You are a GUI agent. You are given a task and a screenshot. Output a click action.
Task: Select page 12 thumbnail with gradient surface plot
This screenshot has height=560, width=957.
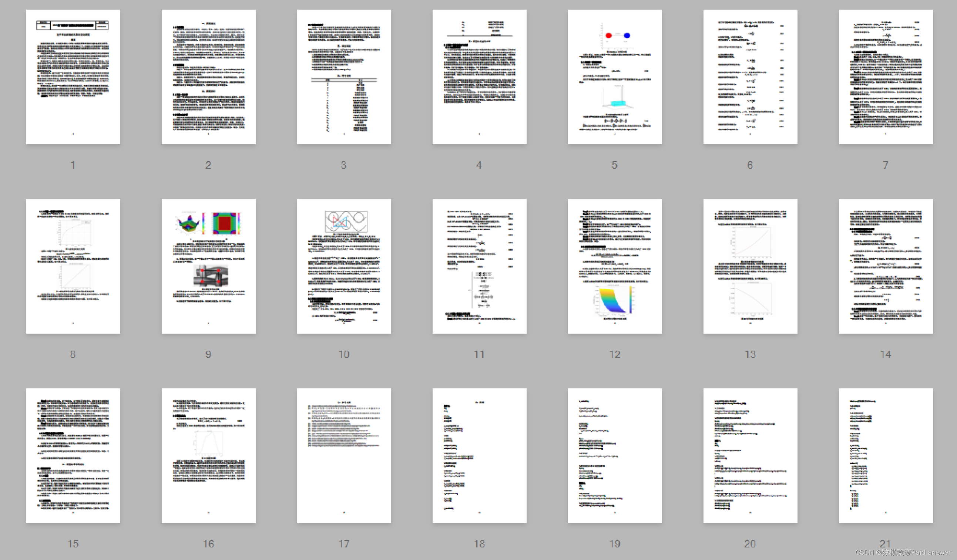pos(615,266)
